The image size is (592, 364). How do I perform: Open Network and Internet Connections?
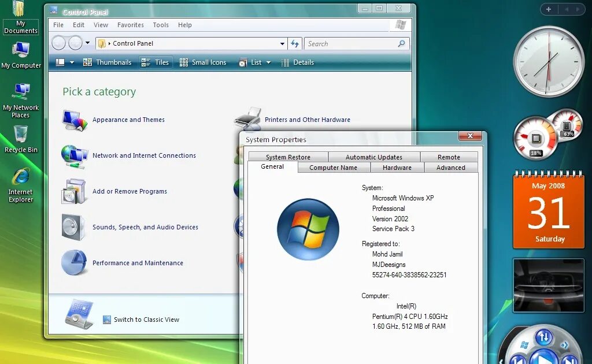(x=145, y=155)
